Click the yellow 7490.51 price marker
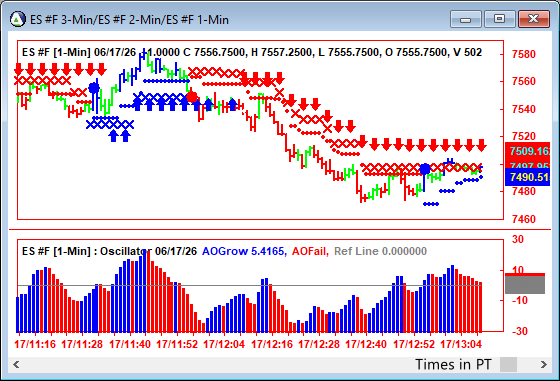The width and height of the screenshot is (560, 381). 528,177
